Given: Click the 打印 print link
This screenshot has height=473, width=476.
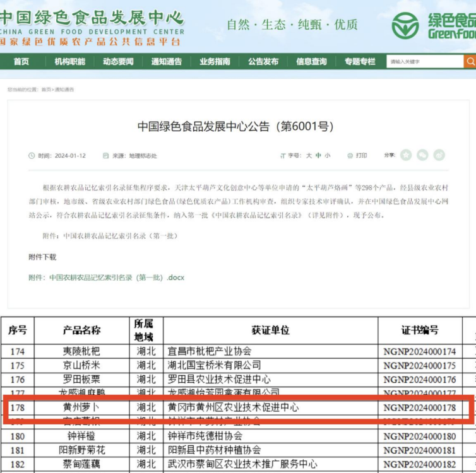Looking at the screenshot, I should 361,156.
